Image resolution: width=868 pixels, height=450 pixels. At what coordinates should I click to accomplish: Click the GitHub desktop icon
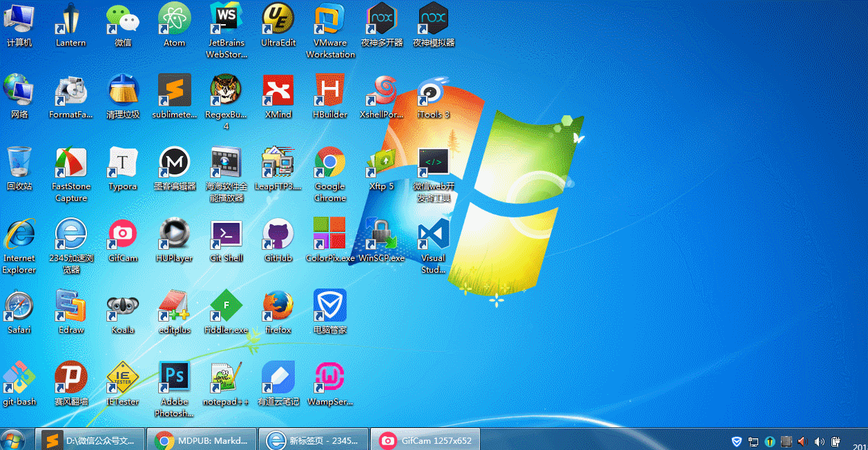pyautogui.click(x=278, y=240)
